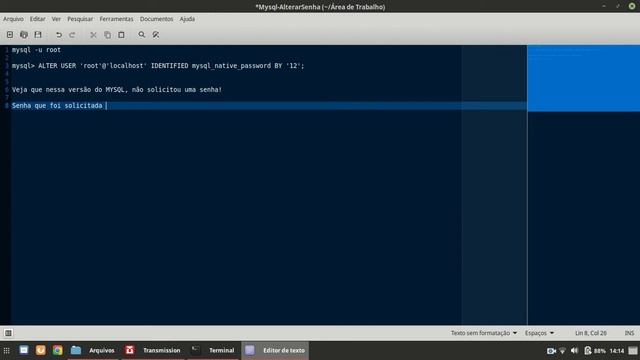Click the overview minimap highlighted region
Image resolution: width=640 pixels, height=360 pixels.
point(583,78)
